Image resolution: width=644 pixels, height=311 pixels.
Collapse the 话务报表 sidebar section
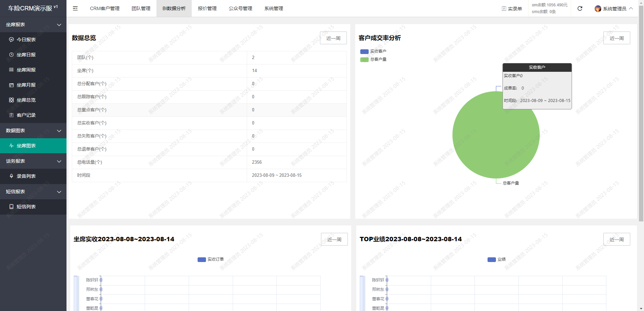pyautogui.click(x=59, y=161)
